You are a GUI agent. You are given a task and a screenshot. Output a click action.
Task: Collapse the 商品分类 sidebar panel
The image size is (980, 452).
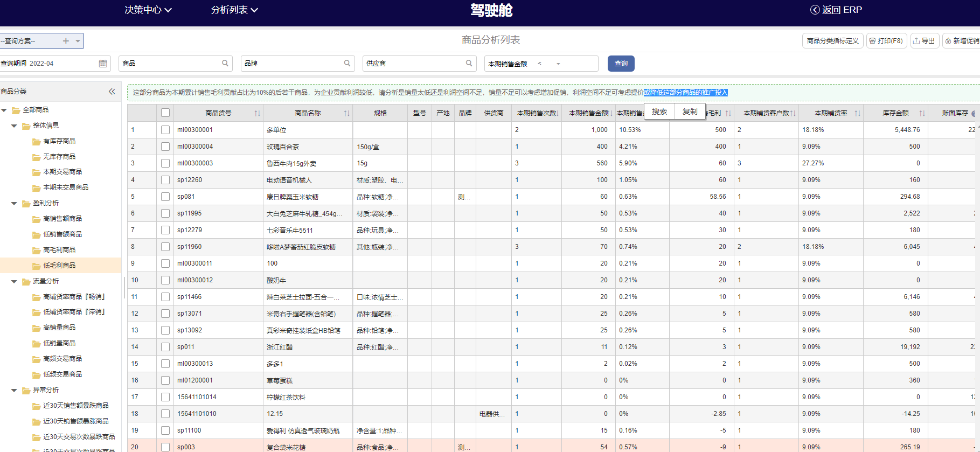point(112,92)
